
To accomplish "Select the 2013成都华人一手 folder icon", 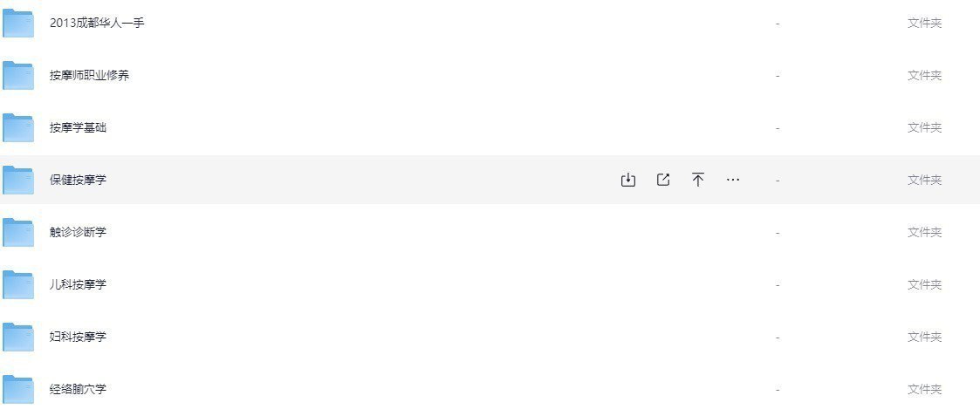I will point(18,24).
